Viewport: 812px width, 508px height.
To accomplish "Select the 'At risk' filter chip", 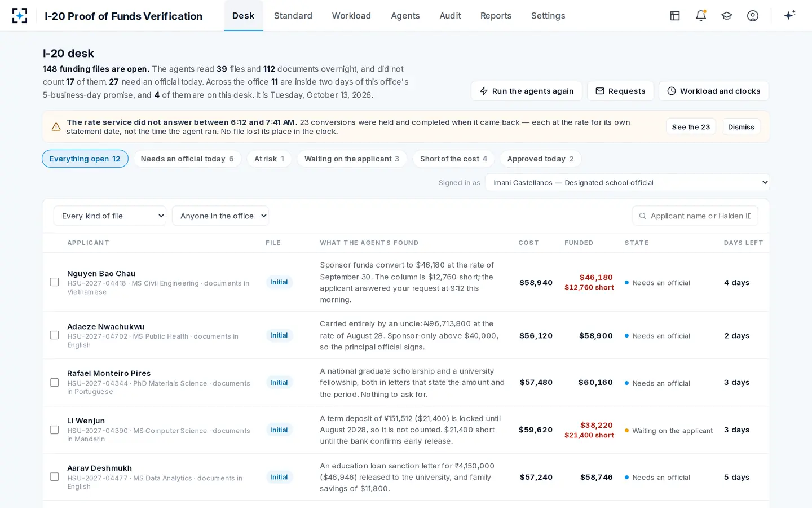I will pos(269,159).
